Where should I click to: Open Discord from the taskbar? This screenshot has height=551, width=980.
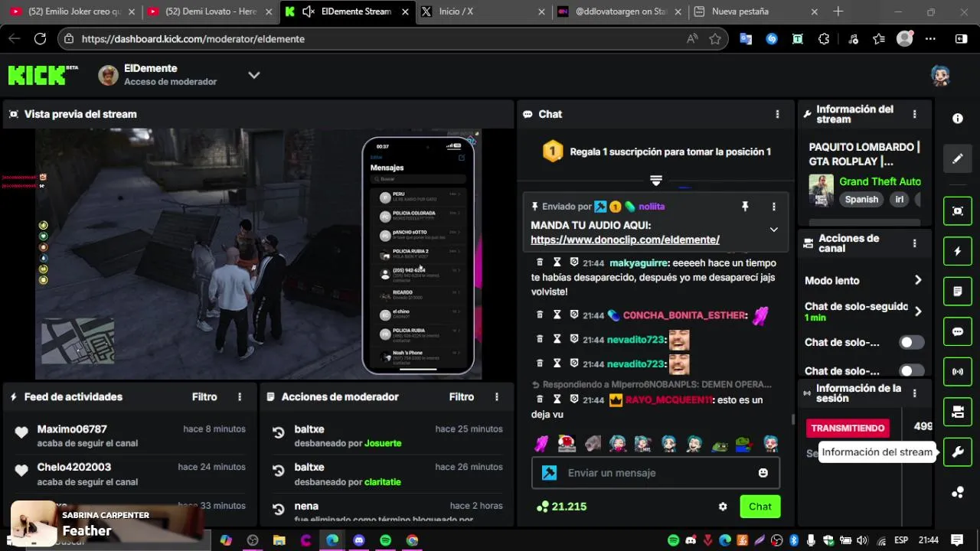click(x=359, y=540)
